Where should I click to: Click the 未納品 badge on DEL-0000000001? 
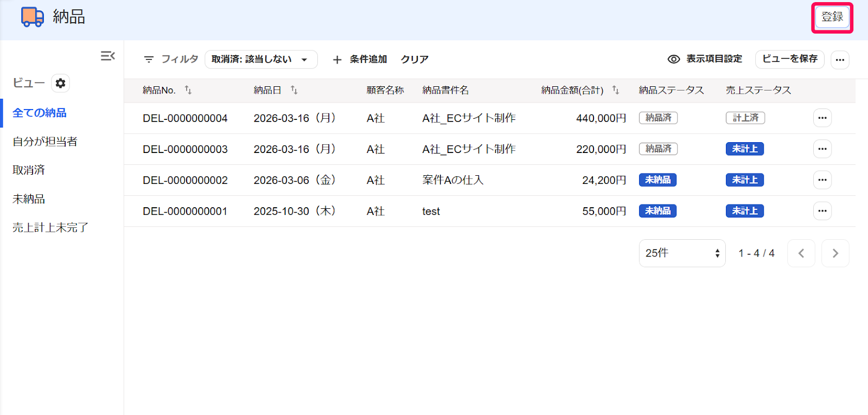pos(658,210)
